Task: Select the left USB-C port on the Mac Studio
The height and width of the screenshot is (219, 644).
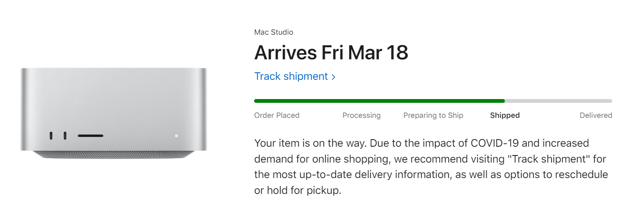Action: [51, 136]
